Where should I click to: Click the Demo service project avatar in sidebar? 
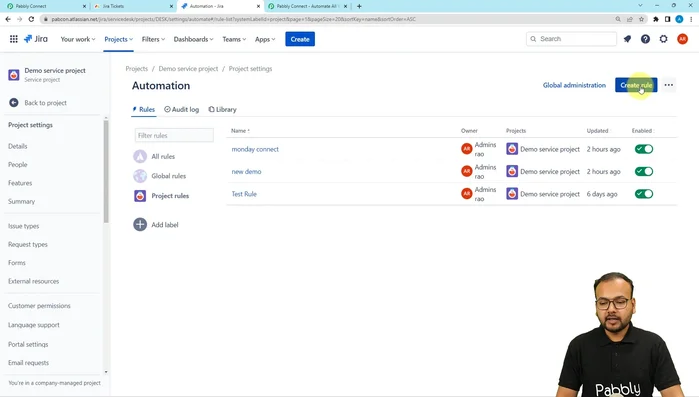14,75
